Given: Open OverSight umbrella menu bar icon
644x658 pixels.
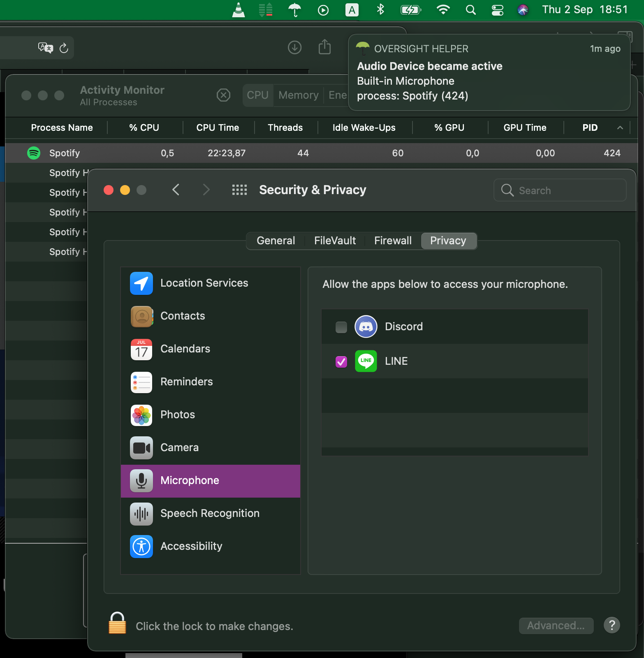Looking at the screenshot, I should coord(294,10).
